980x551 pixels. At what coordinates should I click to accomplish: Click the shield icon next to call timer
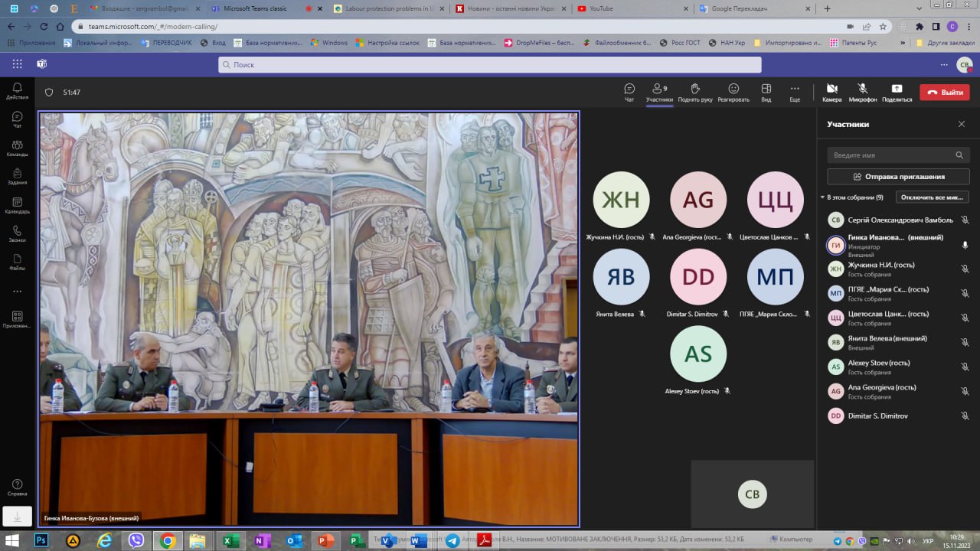coord(49,92)
